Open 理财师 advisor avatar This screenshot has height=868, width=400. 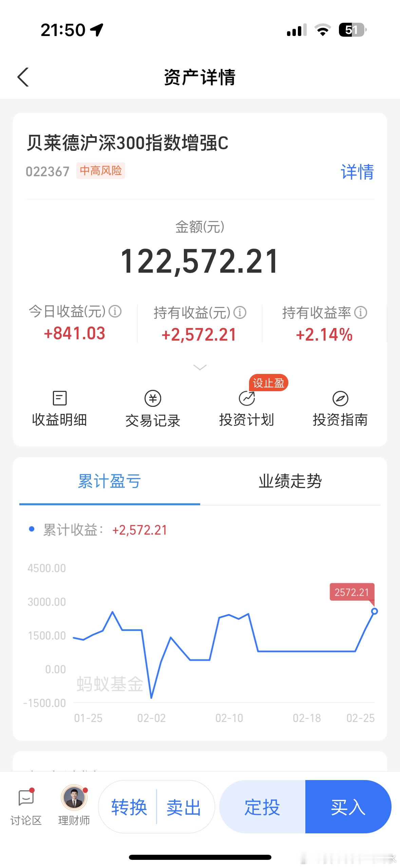(74, 797)
